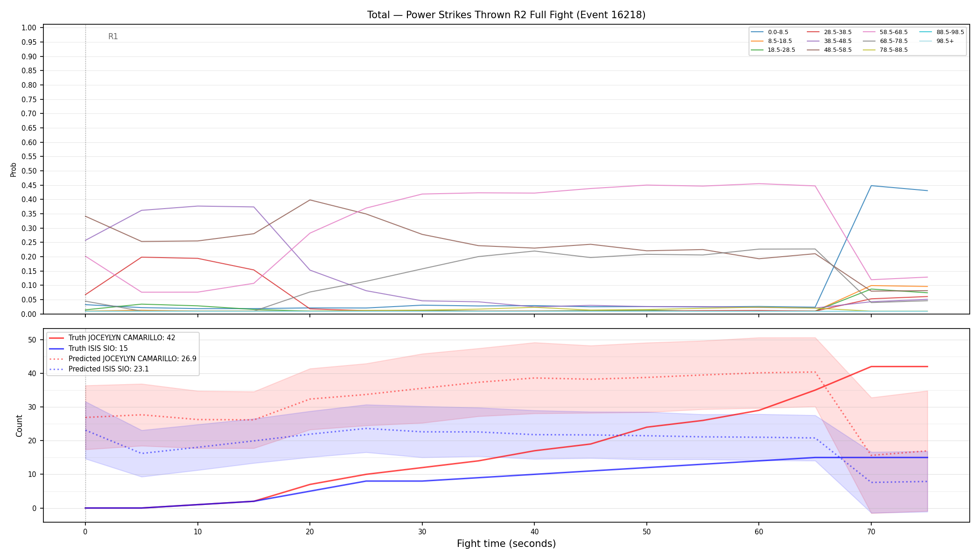Click the 28.5-38.5 legend entry
Screen dimensions: 980x560
(829, 32)
